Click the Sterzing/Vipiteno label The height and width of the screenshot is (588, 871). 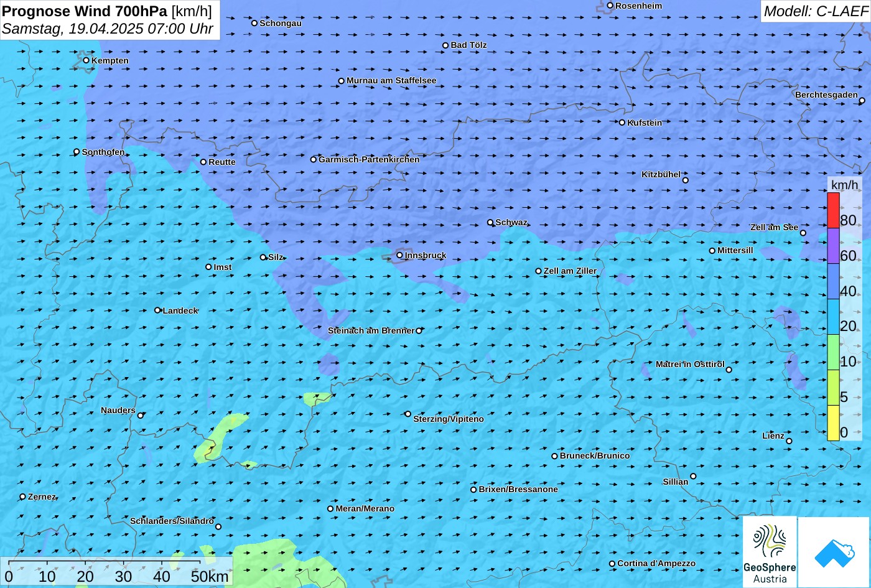[x=449, y=419]
